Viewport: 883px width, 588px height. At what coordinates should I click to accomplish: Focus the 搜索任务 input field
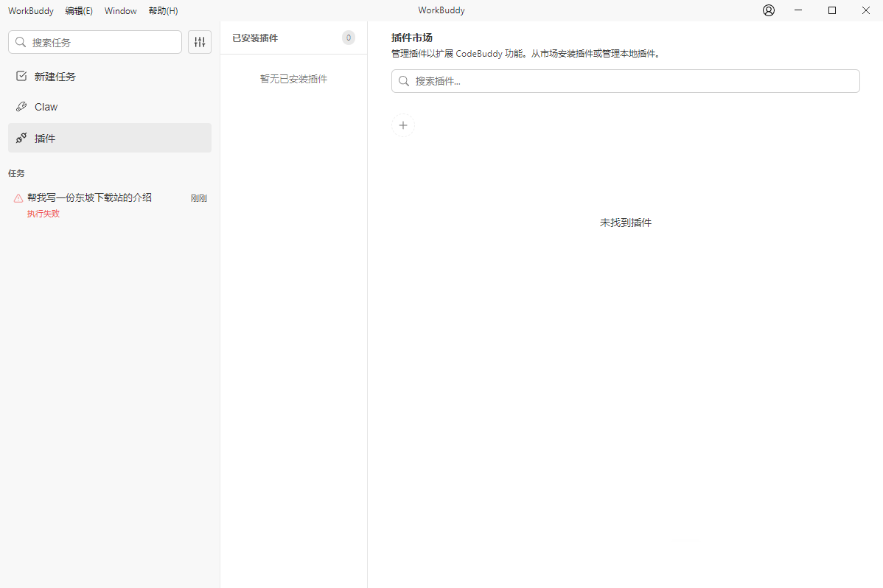(95, 42)
